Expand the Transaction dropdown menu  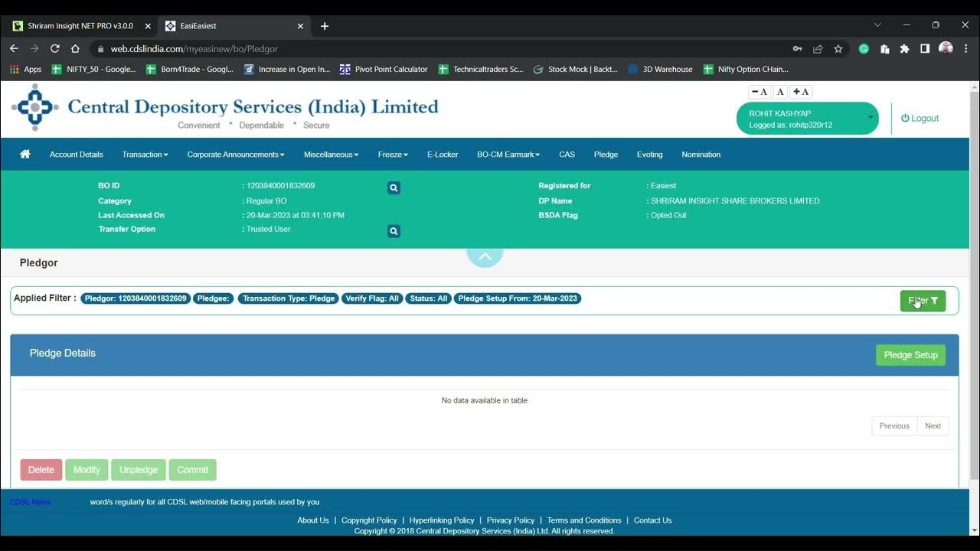point(145,155)
